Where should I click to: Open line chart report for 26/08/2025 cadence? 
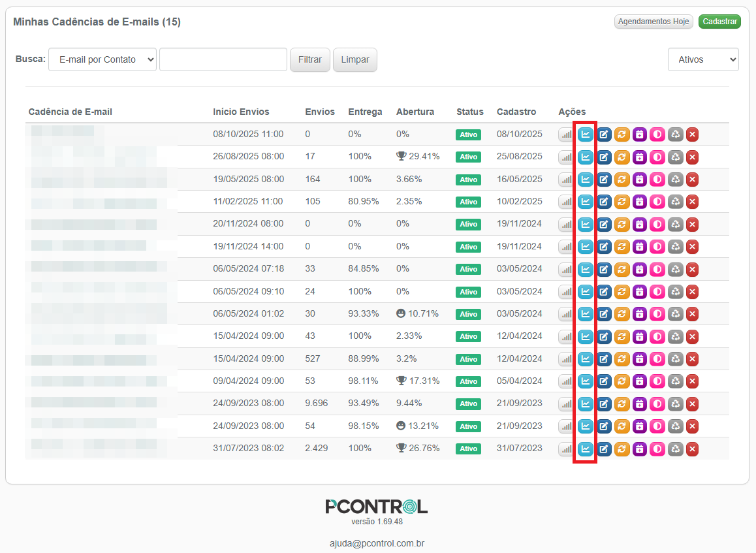pos(586,157)
